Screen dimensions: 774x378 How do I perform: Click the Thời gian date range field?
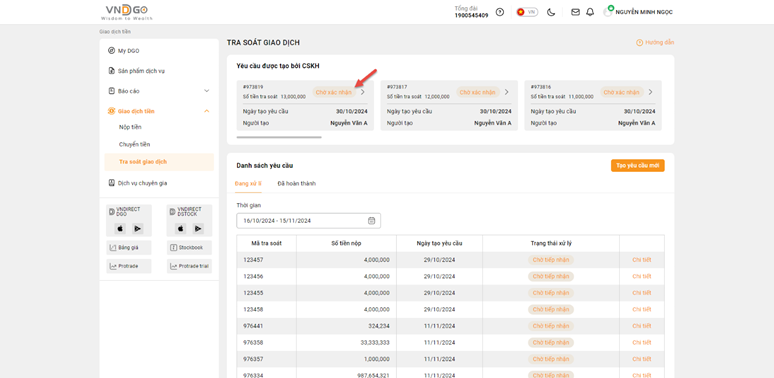[x=309, y=221]
